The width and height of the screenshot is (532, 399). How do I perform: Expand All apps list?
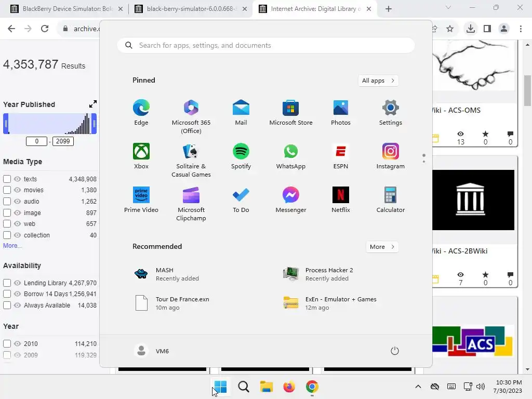point(378,81)
